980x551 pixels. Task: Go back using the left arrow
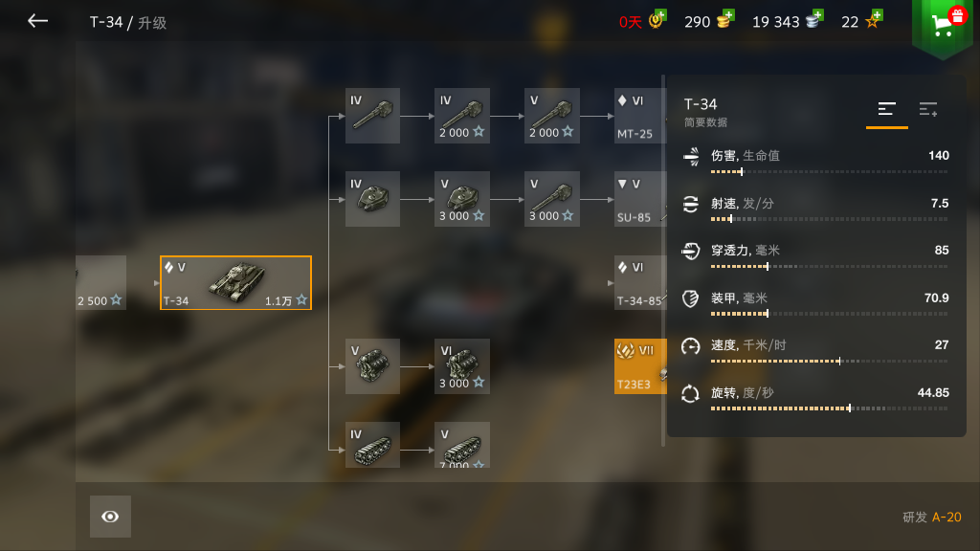pyautogui.click(x=37, y=21)
